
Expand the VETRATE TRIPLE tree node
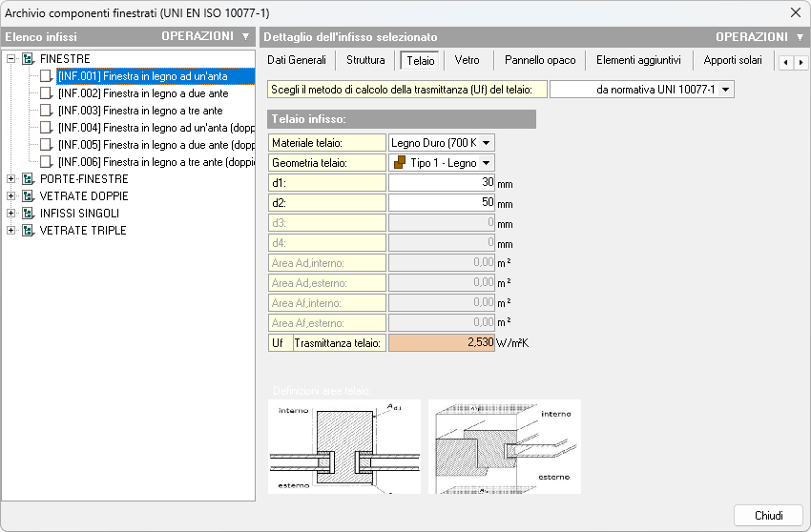pyautogui.click(x=11, y=231)
